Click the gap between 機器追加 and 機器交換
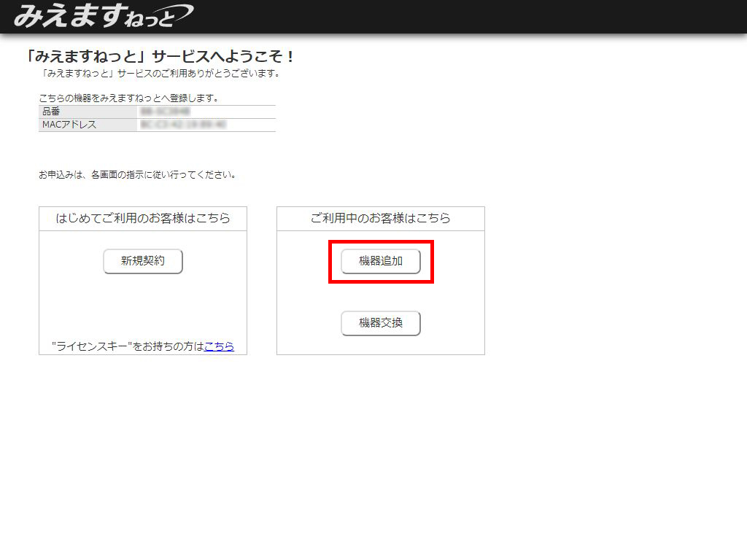Screen dimensions: 747x560 [381, 292]
